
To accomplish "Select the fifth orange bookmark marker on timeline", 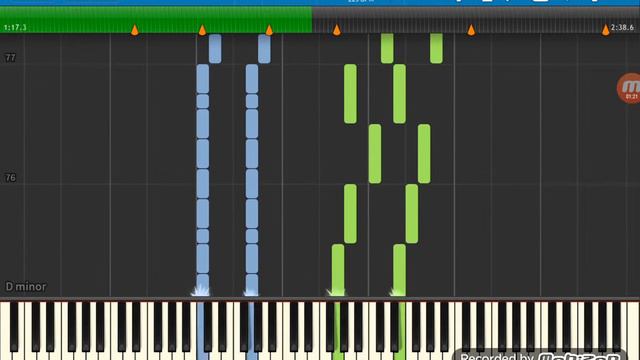I will pos(471,30).
